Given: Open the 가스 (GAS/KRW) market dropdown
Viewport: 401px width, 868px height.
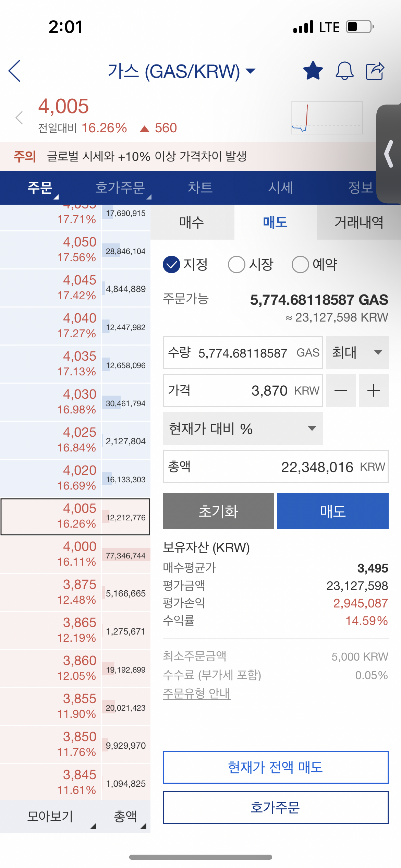Looking at the screenshot, I should click(182, 71).
